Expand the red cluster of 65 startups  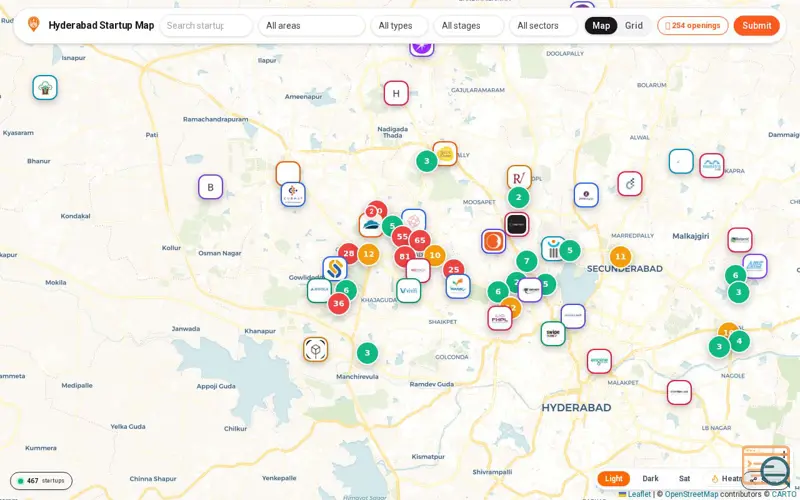pos(420,240)
